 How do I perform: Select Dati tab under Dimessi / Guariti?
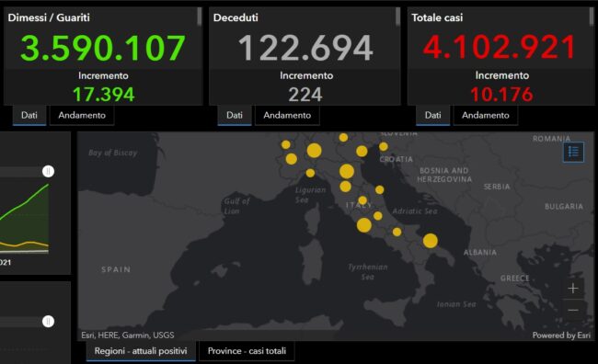pos(29,115)
